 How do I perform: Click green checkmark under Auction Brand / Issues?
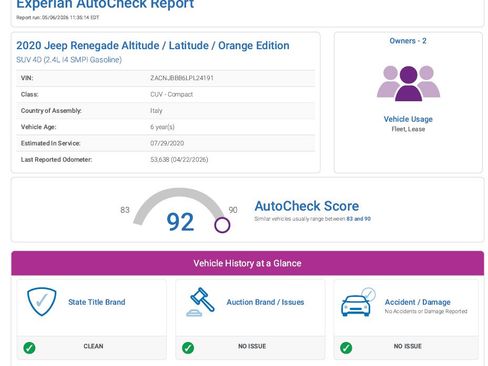188,348
